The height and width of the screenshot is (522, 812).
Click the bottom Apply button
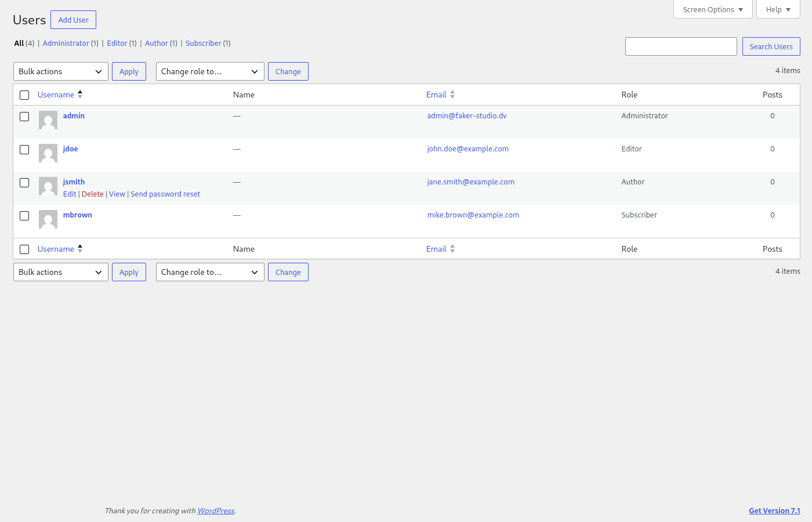tap(129, 272)
